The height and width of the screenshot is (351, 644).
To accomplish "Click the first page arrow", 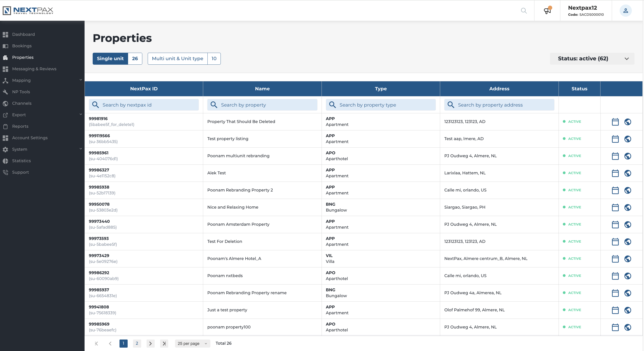I will tap(96, 343).
